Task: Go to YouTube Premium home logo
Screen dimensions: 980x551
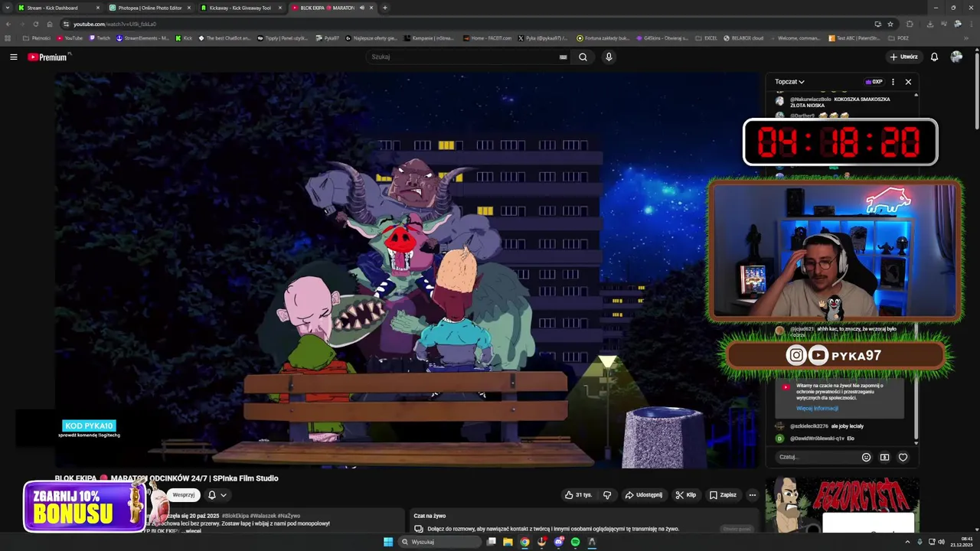Action: point(49,57)
